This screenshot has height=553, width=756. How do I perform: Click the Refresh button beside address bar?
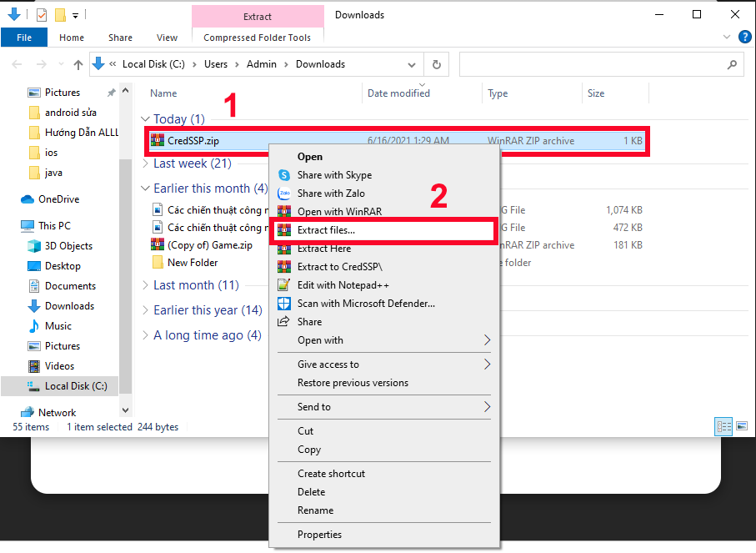(435, 64)
